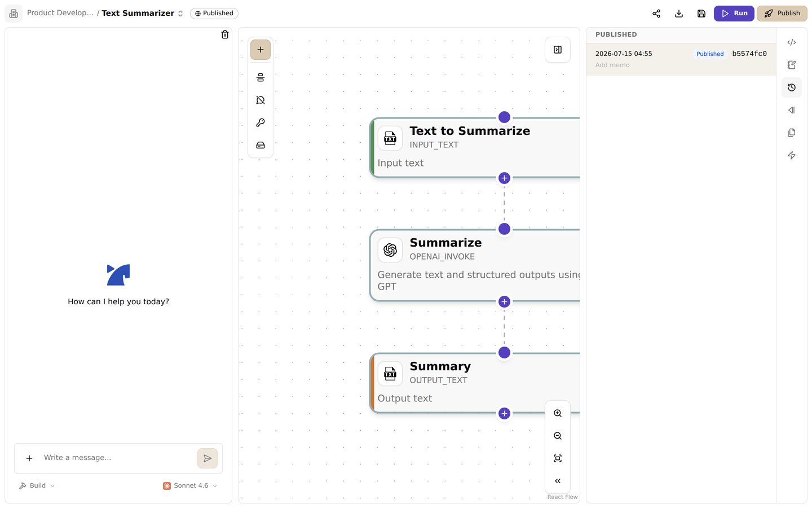
Task: Open the storage drive icon
Action: point(261,145)
